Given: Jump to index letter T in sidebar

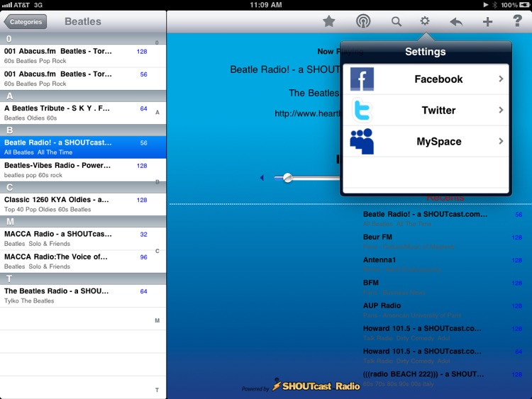Looking at the screenshot, I should click(157, 390).
